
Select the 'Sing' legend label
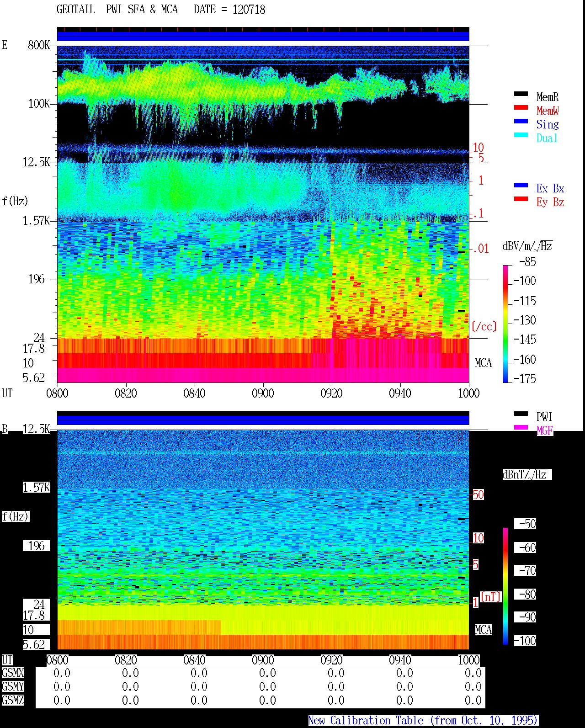[x=548, y=124]
